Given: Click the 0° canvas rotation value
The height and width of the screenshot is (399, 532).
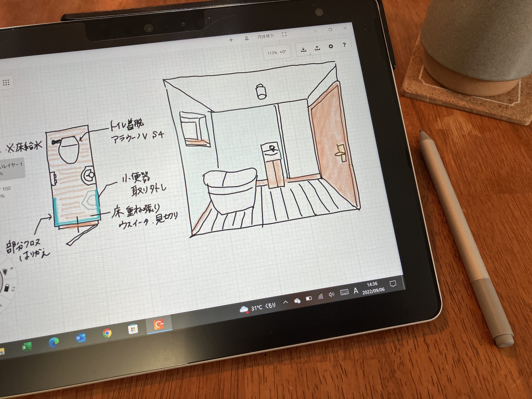Looking at the screenshot, I should (283, 52).
